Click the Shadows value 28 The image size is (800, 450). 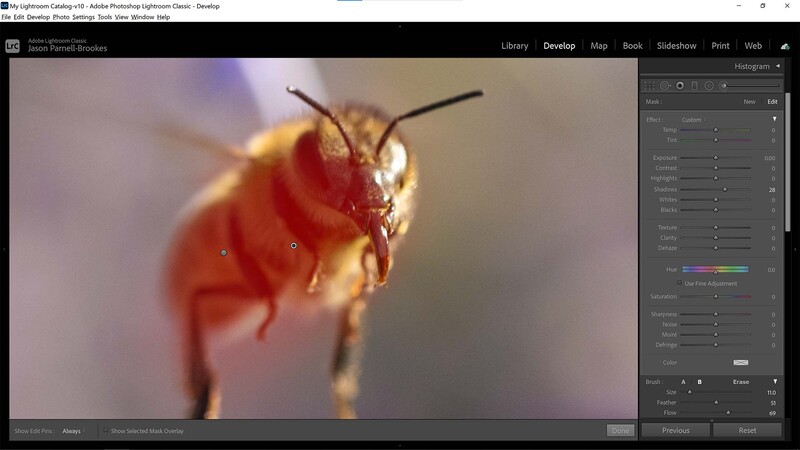pos(772,190)
